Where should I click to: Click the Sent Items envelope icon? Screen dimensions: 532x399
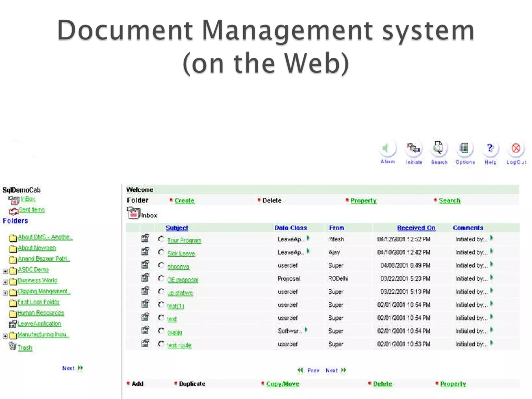14,211
